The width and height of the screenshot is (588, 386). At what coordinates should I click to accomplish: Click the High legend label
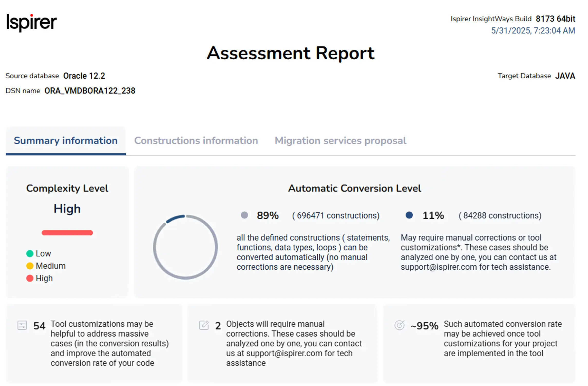(44, 278)
